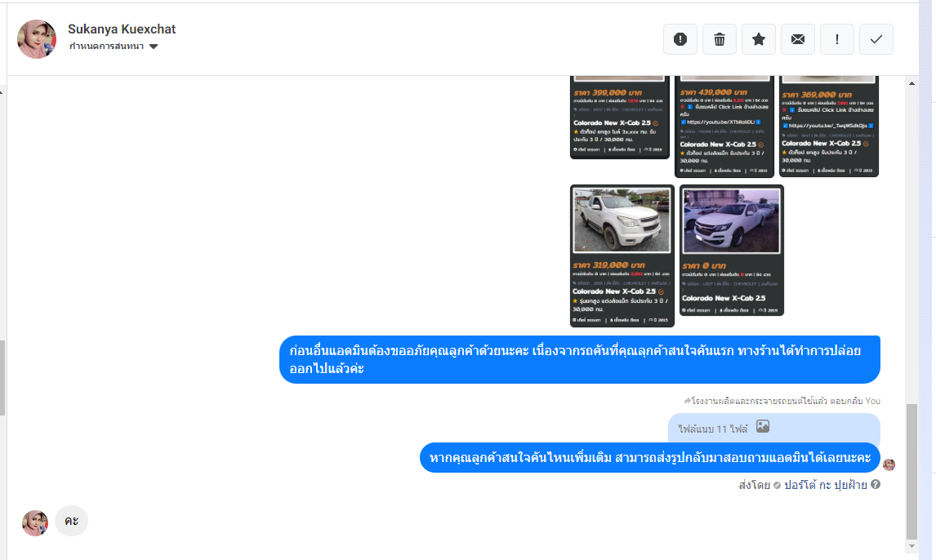Open Sukanya Kuexchat profile picture in header
The width and height of the screenshot is (936, 560).
(x=37, y=39)
